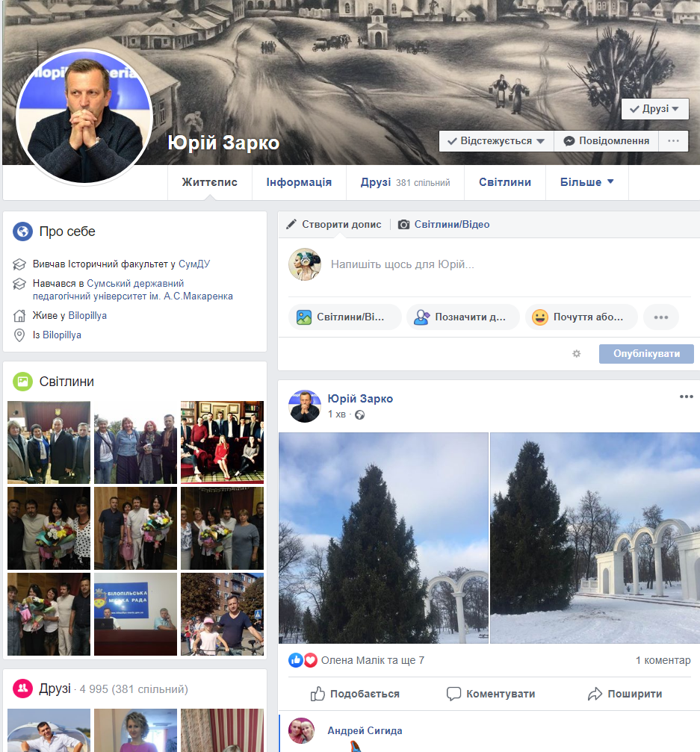This screenshot has width=700, height=752.
Task: Open Юрій Зарко's round profile picture
Action: click(84, 116)
